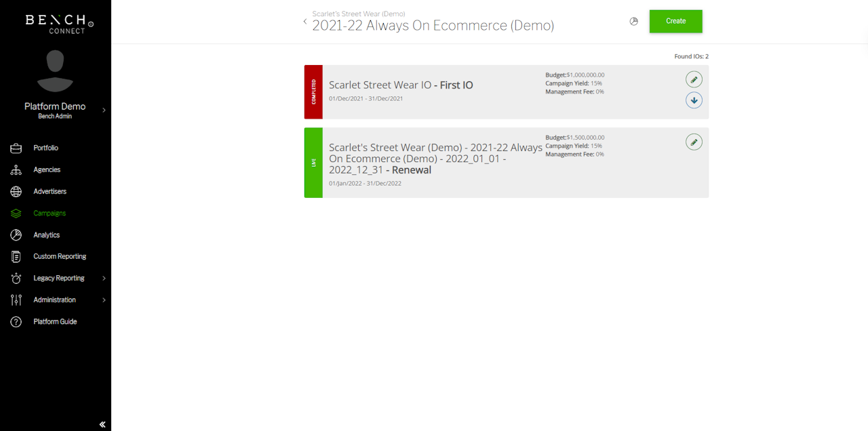Go to the Campaigns menu item

click(50, 213)
